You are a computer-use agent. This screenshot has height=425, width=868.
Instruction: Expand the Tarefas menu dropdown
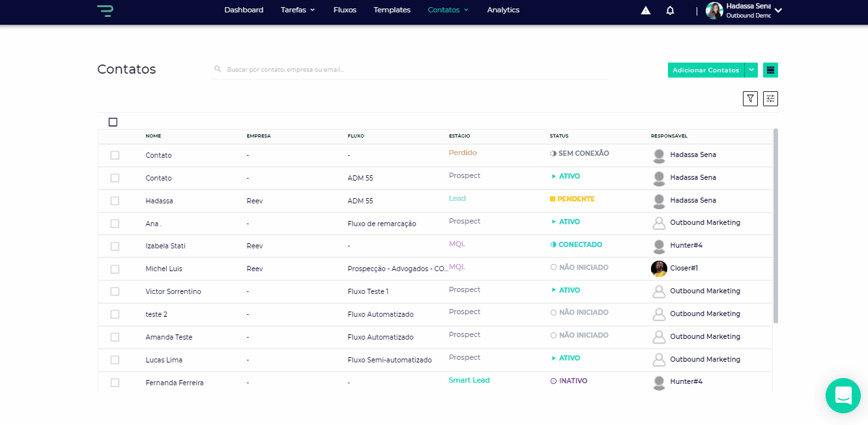pyautogui.click(x=297, y=10)
